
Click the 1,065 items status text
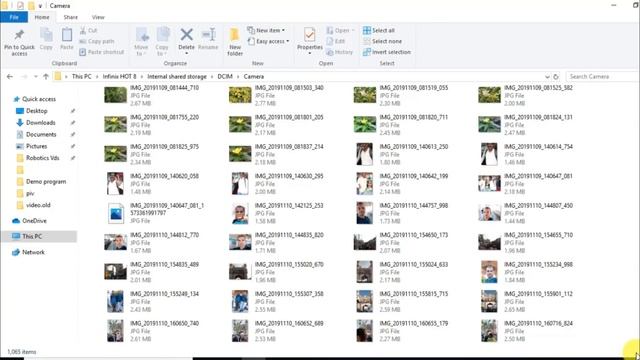[22, 351]
